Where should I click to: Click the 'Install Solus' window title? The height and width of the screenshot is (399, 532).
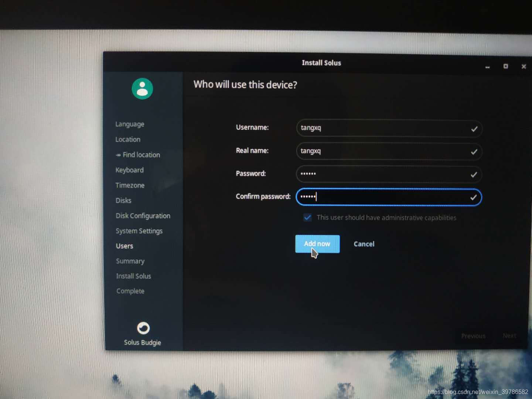pos(321,63)
